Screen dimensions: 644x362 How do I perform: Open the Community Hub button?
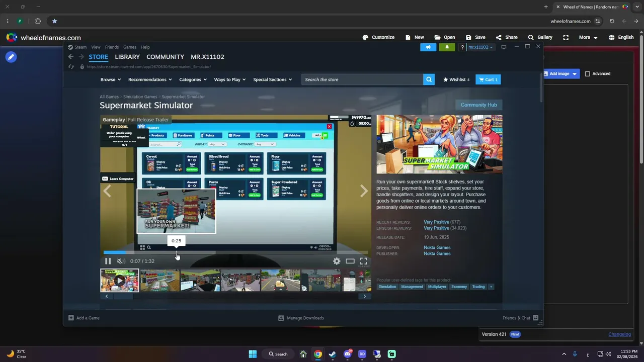(478, 105)
